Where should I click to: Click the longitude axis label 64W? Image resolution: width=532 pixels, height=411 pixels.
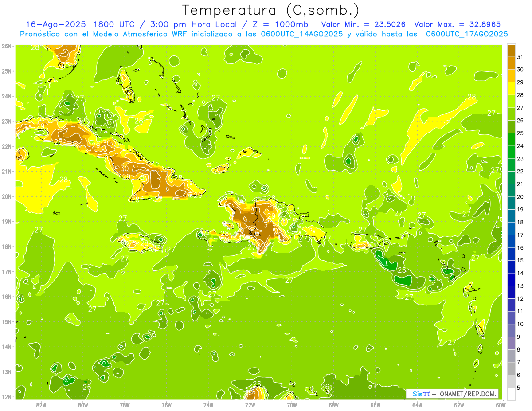coord(417,405)
